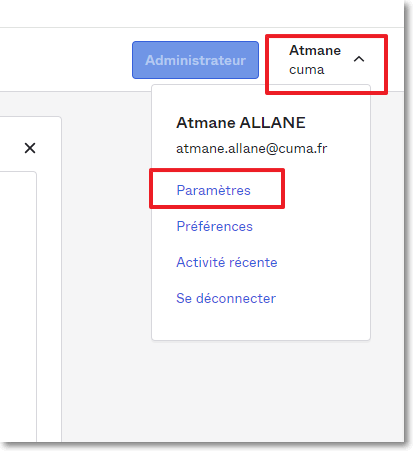Click the header space left of Administrateur
413x451 pixels.
(x=67, y=60)
